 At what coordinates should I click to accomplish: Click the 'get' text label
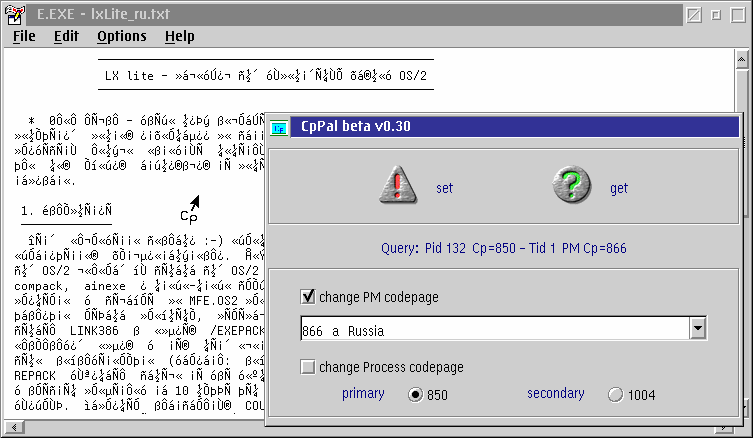[619, 188]
